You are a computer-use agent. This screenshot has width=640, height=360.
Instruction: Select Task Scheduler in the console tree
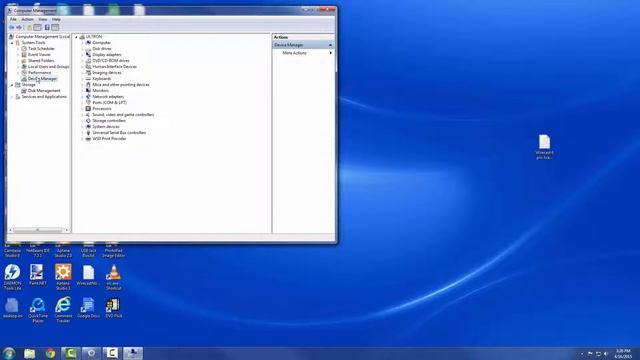(x=41, y=49)
